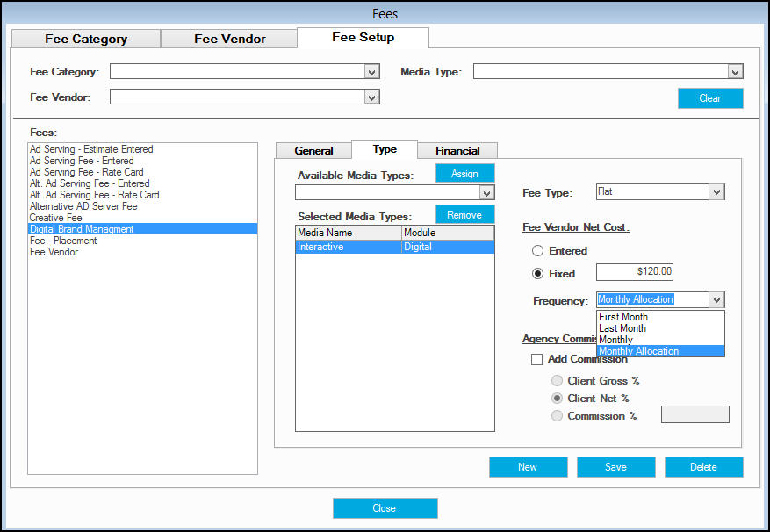The height and width of the screenshot is (532, 770).
Task: Click the Media Name column header
Action: click(349, 233)
